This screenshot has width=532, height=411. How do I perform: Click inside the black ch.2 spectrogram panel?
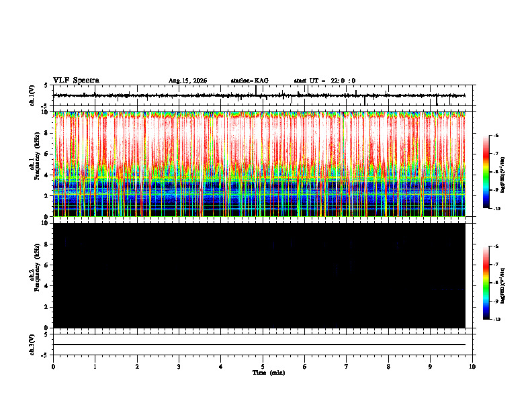pyautogui.click(x=259, y=275)
